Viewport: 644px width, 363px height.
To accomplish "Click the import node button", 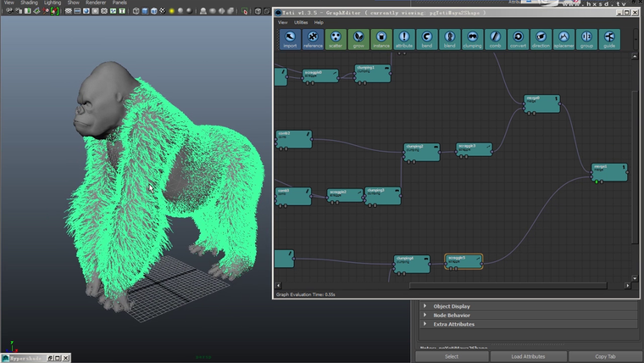I will click(290, 39).
